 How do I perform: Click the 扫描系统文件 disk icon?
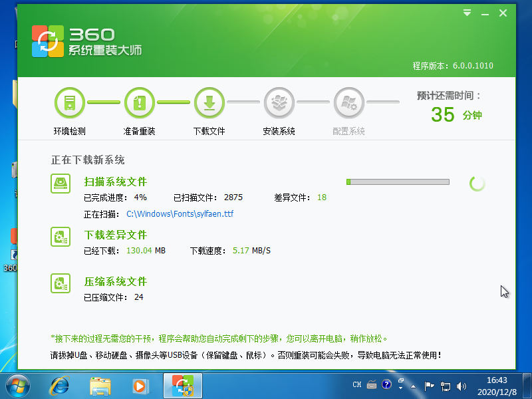click(x=61, y=184)
